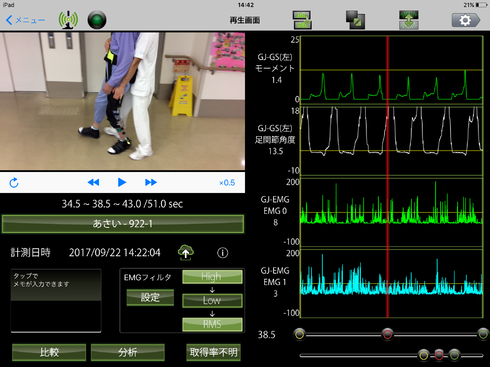Tap the GJ-EMG EMG 1 graph
The image size is (490, 367).
pos(392,283)
